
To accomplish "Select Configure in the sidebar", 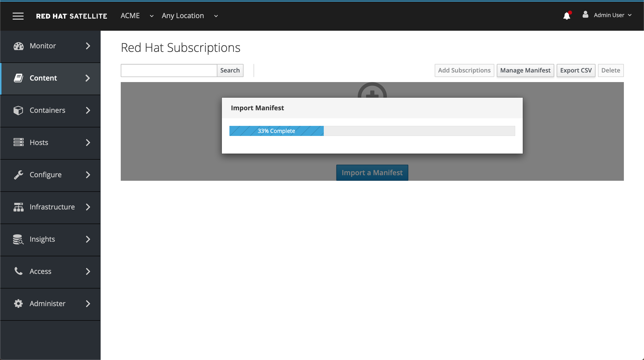I will (x=50, y=175).
